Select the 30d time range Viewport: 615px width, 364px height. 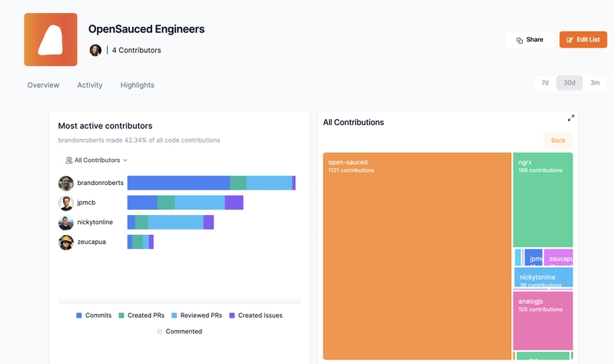[x=569, y=83]
